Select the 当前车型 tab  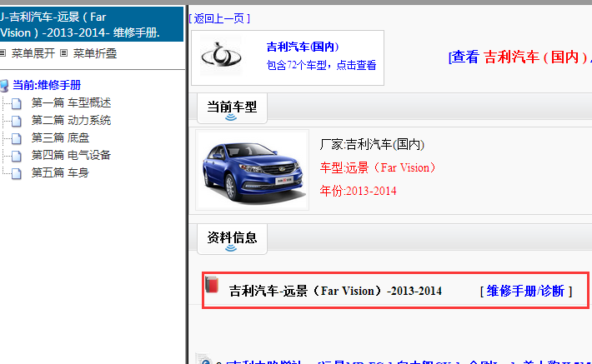click(x=232, y=108)
